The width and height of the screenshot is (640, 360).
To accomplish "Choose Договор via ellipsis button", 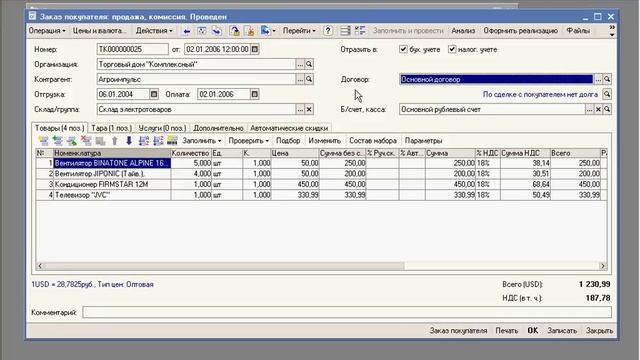I will pos(598,79).
